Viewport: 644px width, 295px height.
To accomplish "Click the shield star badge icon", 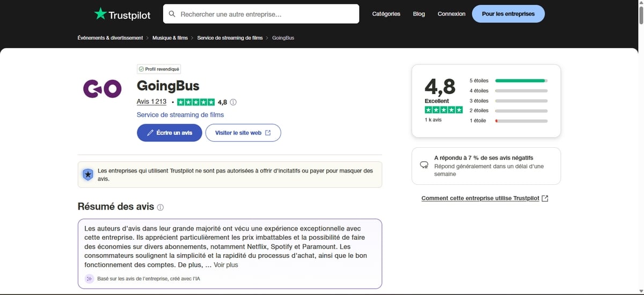I will [x=87, y=175].
